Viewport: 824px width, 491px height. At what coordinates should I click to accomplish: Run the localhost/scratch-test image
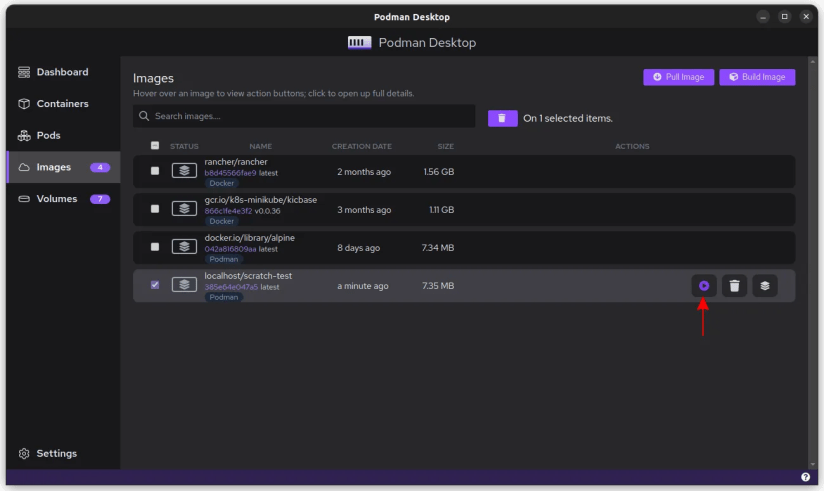click(x=704, y=285)
